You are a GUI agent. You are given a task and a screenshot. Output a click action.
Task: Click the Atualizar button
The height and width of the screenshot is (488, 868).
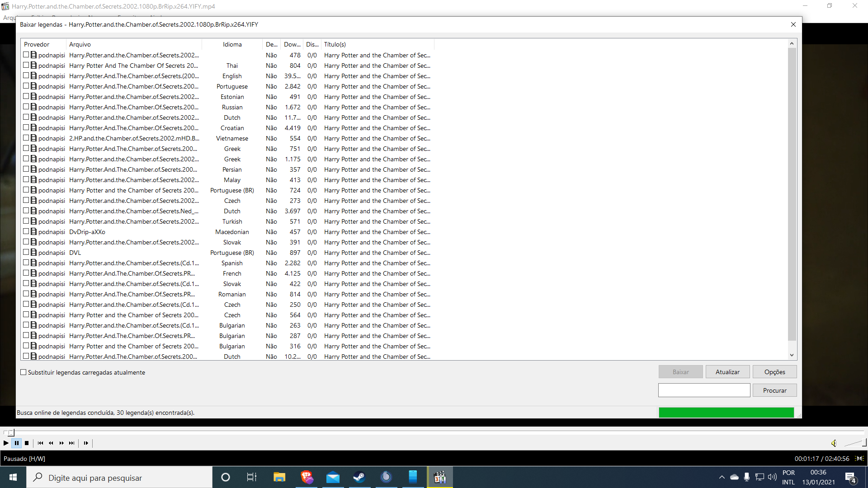727,372
